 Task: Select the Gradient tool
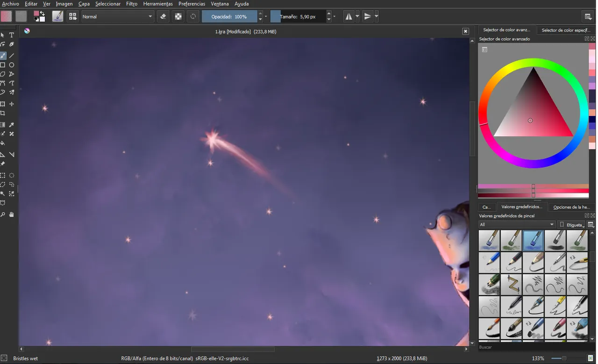(3, 125)
